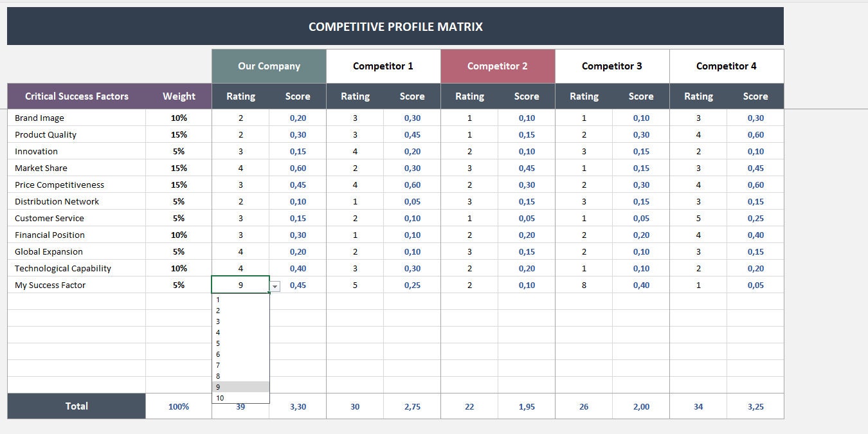Select the Competitor 2 header cell
This screenshot has width=868, height=434.
(x=497, y=66)
